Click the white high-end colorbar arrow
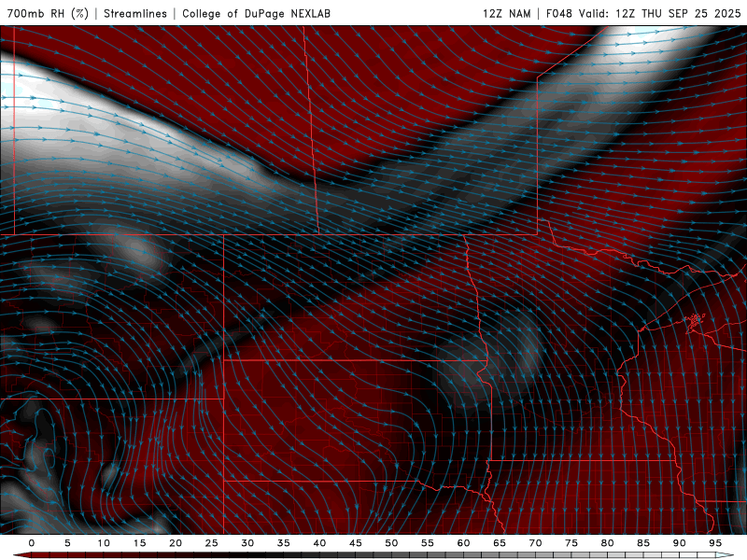Screen dimensions: 747x560 tap(725, 555)
